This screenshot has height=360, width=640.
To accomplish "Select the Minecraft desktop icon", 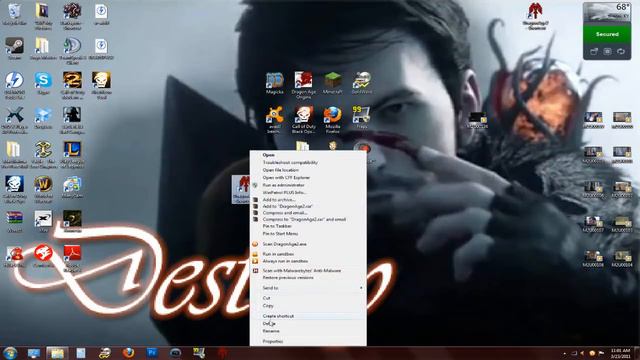I will tap(333, 83).
